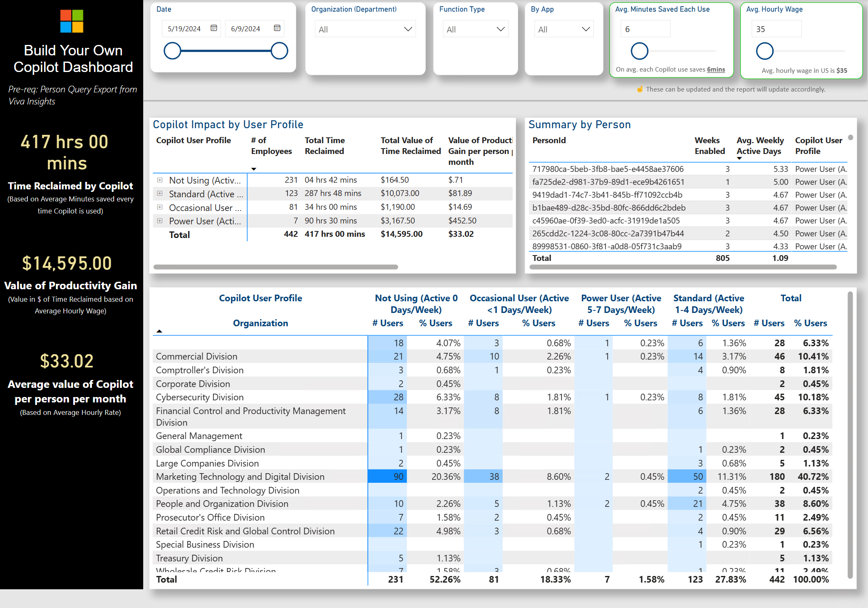Click the Power User (Active 5-7 Days/Week) column group
The image size is (868, 608).
point(621,304)
